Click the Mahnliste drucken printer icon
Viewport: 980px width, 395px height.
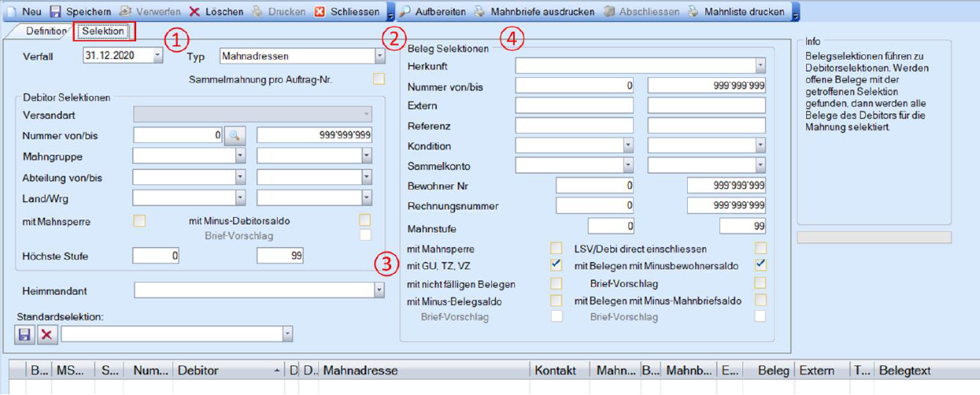click(x=693, y=12)
